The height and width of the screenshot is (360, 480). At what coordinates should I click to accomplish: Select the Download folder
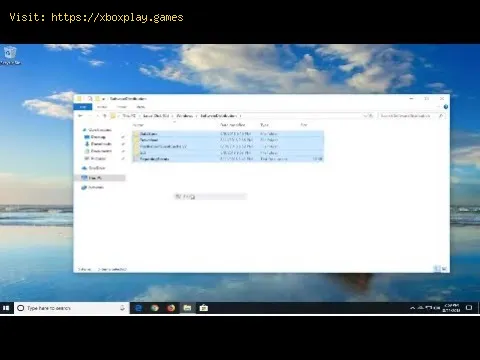tap(228, 140)
